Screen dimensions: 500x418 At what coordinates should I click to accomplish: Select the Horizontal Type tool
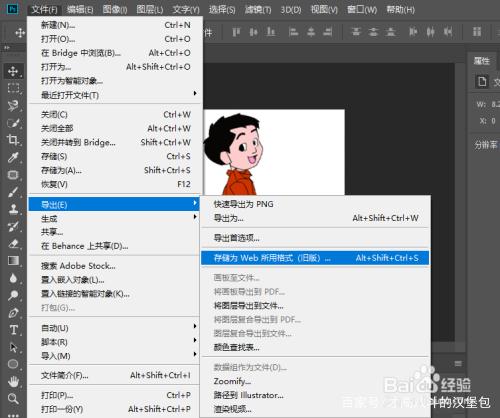coord(13,330)
